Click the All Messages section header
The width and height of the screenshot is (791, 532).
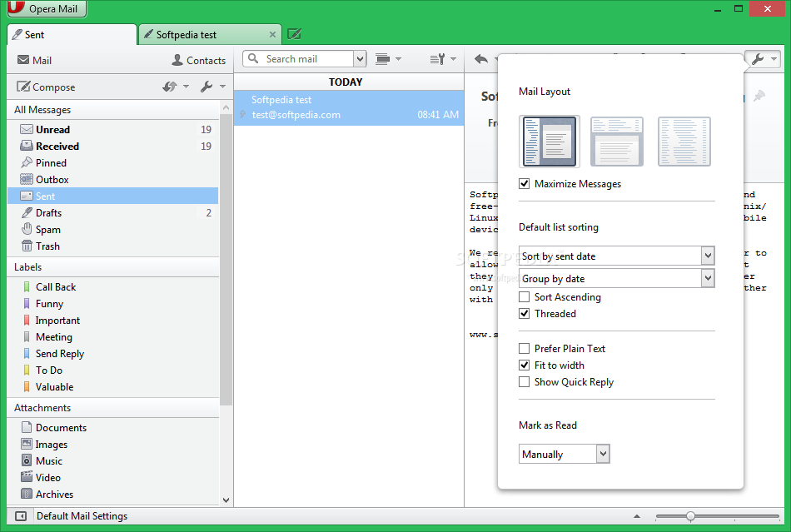pos(113,109)
